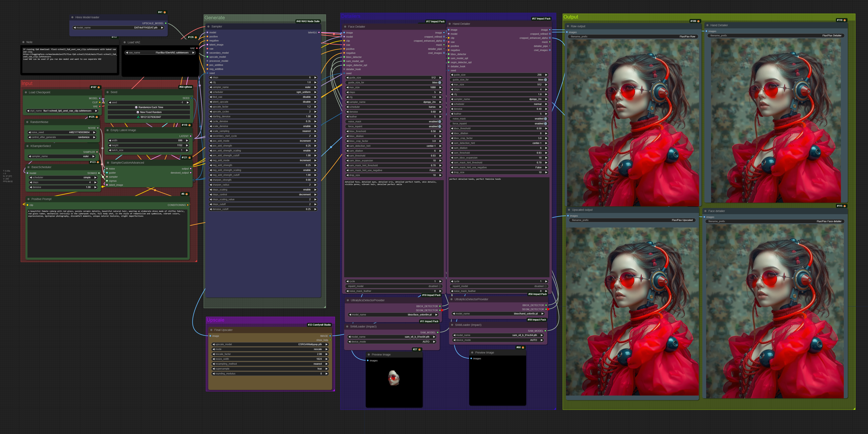Toggle Hand Detailer force_inpaint switch

coord(545,124)
